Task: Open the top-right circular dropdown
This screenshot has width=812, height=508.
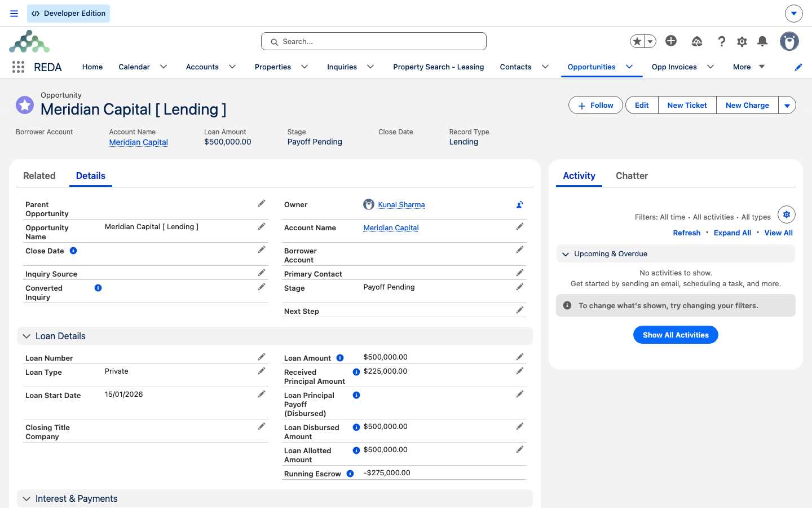Action: 794,14
